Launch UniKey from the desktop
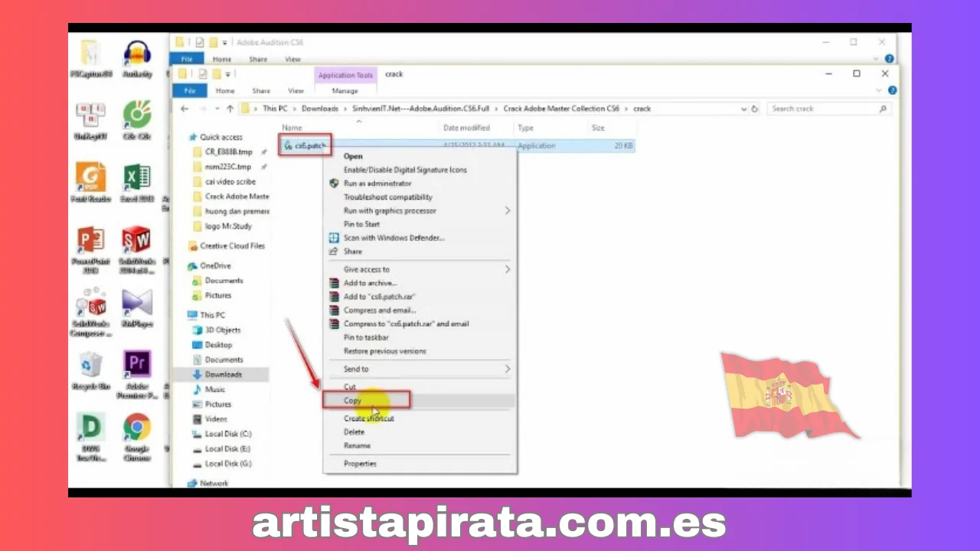The width and height of the screenshot is (980, 551). point(90,121)
